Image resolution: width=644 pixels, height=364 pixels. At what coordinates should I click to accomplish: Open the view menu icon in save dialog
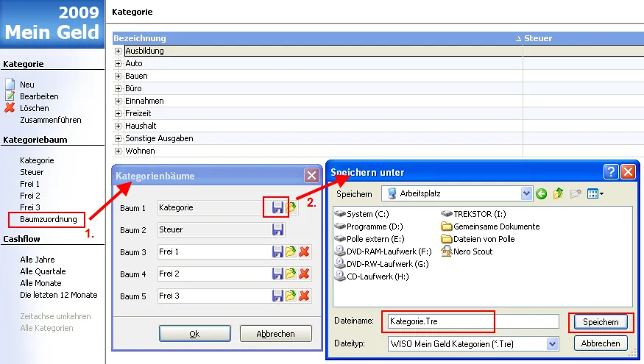pyautogui.click(x=595, y=194)
